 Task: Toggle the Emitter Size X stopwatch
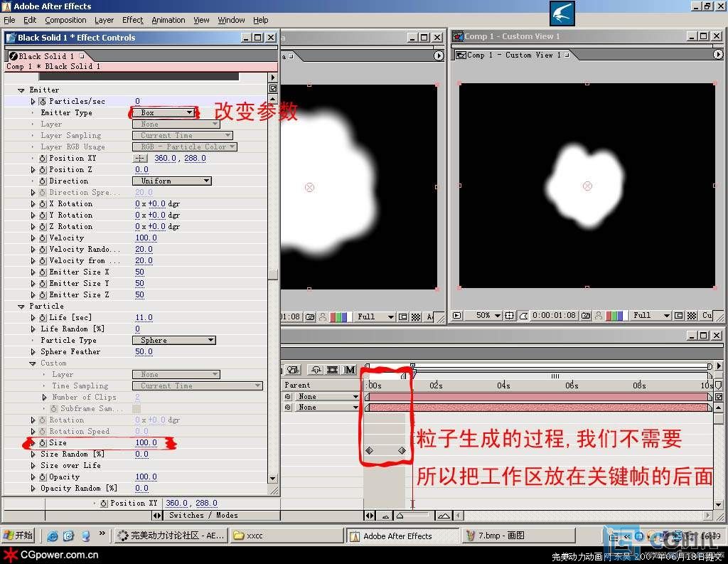[43, 272]
